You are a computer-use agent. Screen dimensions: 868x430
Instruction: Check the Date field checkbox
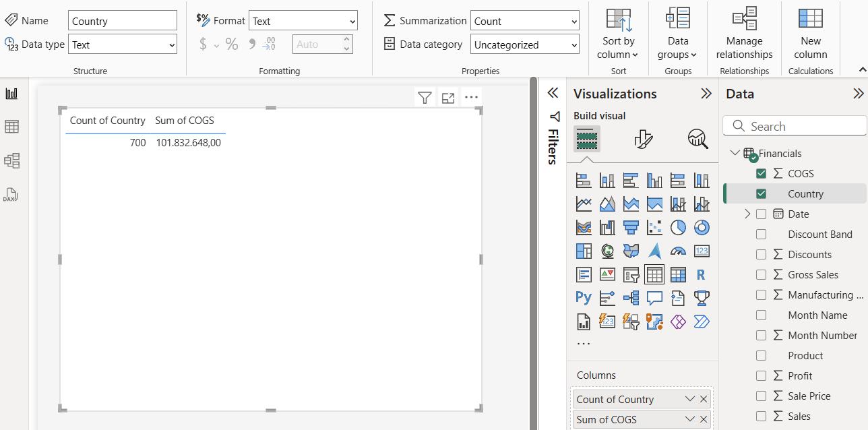coord(761,214)
